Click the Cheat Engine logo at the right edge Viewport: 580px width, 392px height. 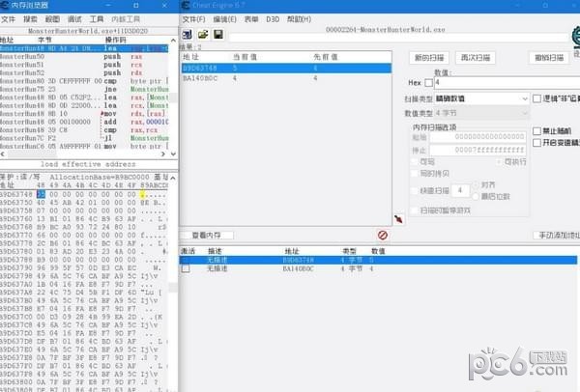[x=576, y=37]
